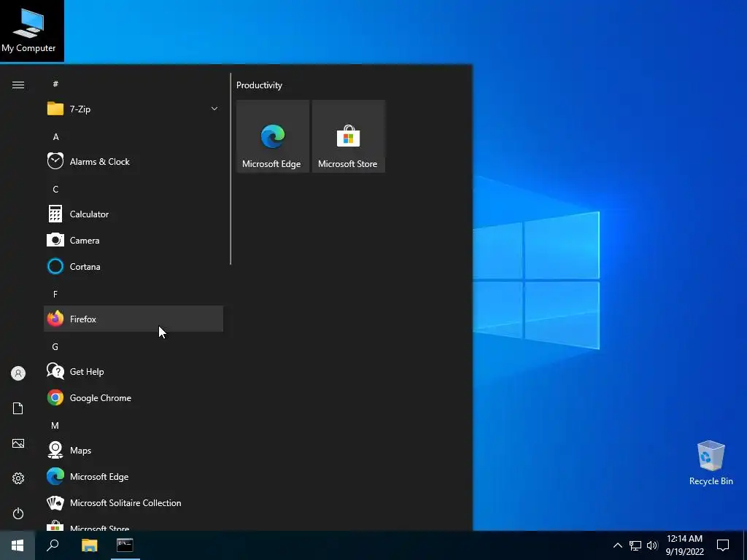Launch Google Chrome from app list

(133, 397)
